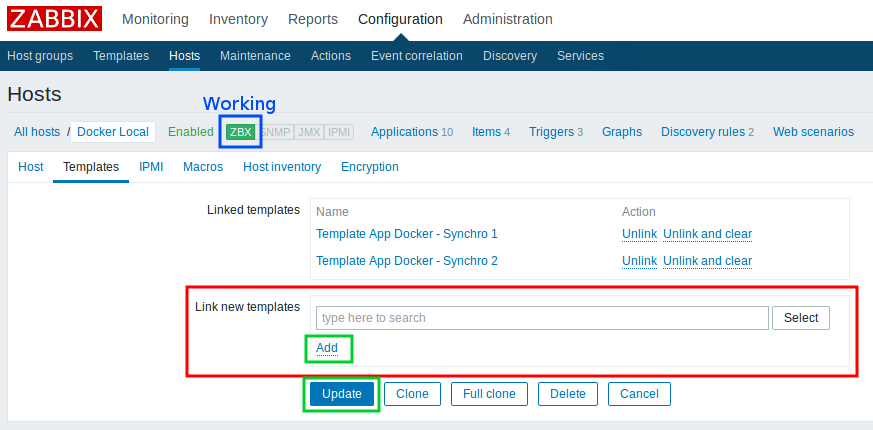Unlink and clear Template App Docker - Synchro 2
The image size is (873, 430).
point(707,261)
